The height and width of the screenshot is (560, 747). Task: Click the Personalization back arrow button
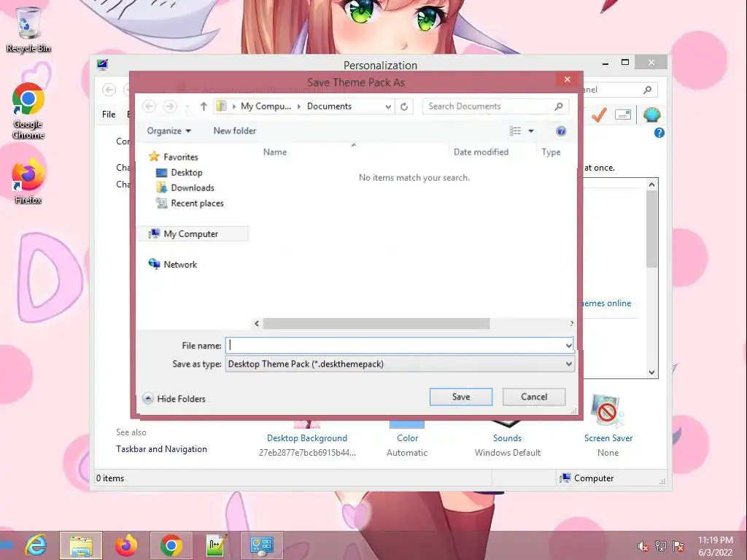109,90
